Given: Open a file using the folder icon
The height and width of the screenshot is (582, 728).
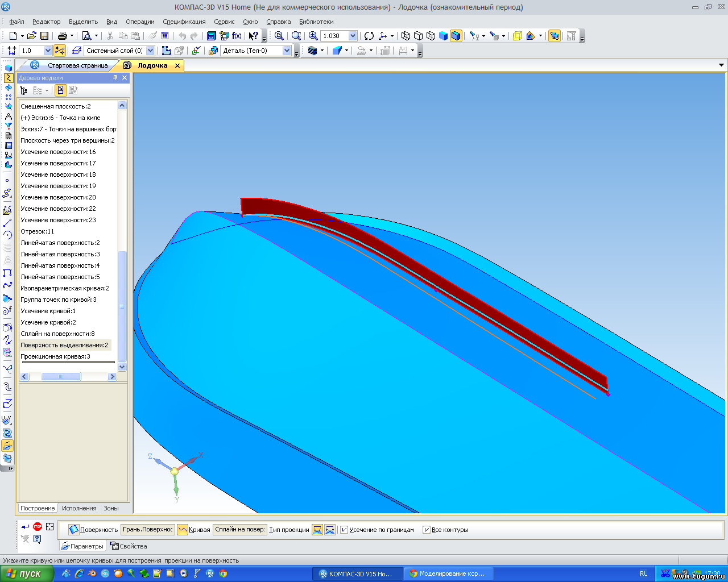Looking at the screenshot, I should (x=31, y=36).
